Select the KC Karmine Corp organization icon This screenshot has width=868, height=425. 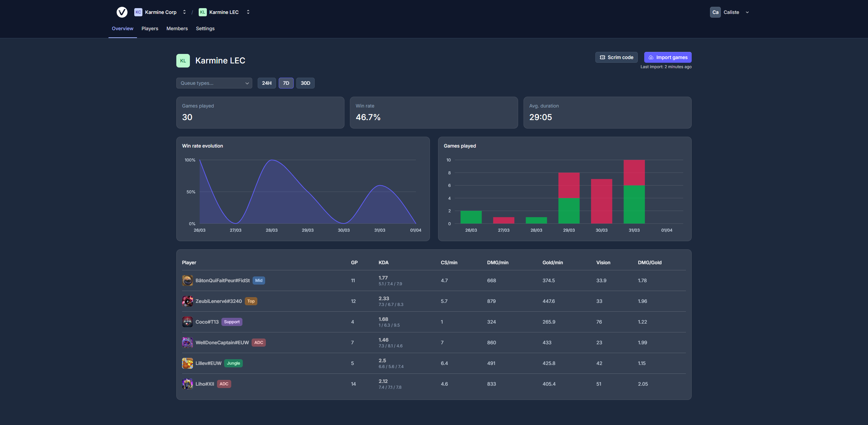coord(138,12)
